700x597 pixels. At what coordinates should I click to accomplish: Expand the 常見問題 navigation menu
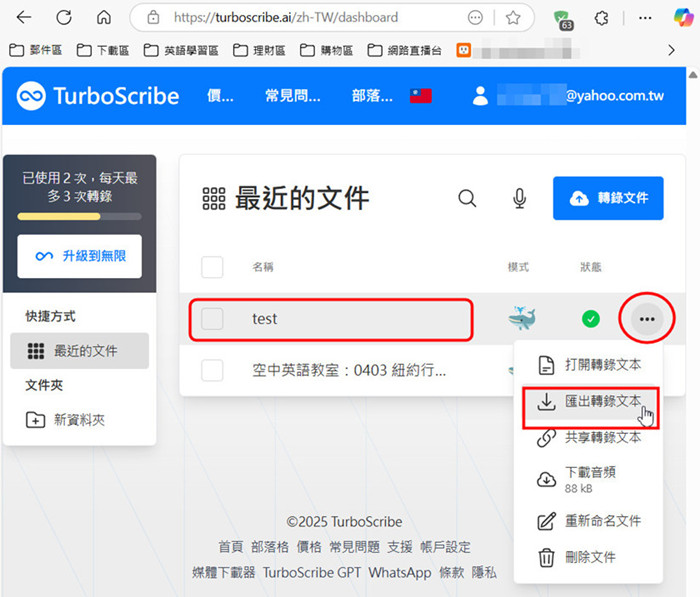(x=292, y=96)
